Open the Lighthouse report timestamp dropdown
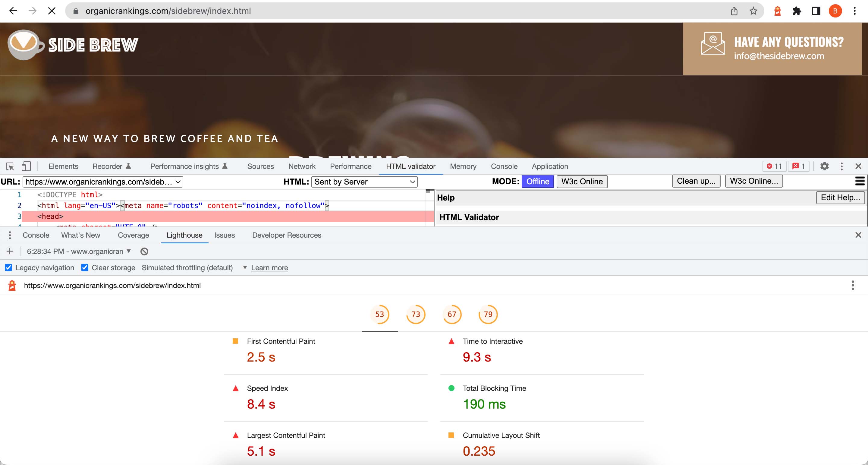Viewport: 868px width, 465px height. 129,251
